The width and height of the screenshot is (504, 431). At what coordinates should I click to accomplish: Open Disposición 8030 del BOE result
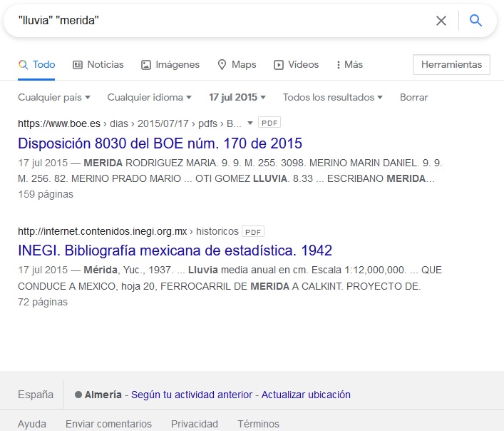pyautogui.click(x=160, y=143)
